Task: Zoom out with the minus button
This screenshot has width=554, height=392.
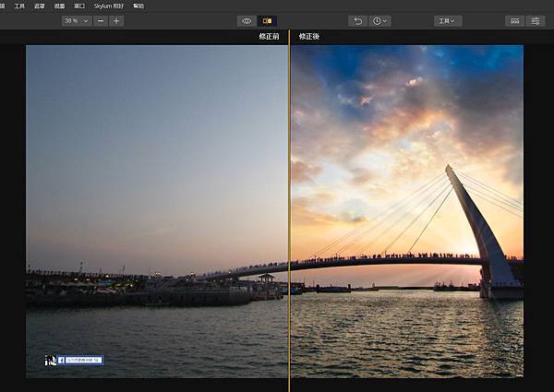Action: pyautogui.click(x=101, y=20)
